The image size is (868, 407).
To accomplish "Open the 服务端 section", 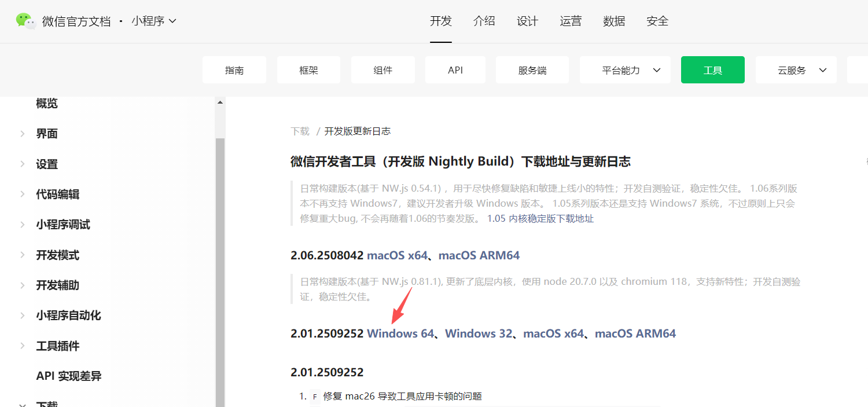I will click(532, 70).
